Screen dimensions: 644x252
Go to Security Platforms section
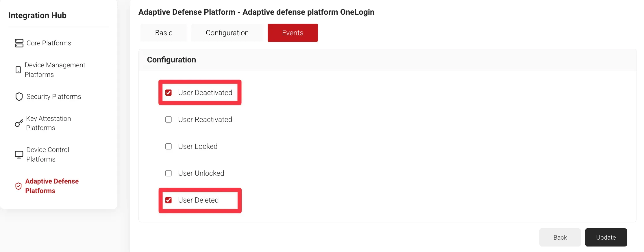[54, 97]
